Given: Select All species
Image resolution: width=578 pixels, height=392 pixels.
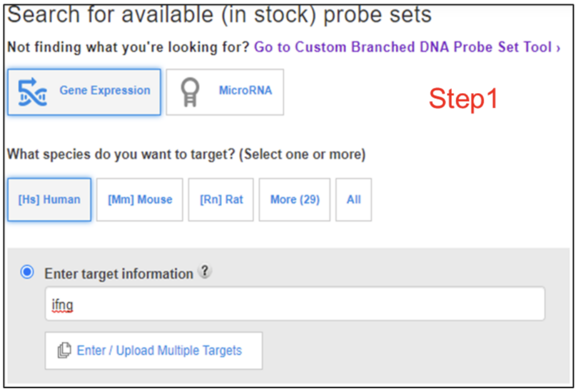Looking at the screenshot, I should click(x=353, y=200).
